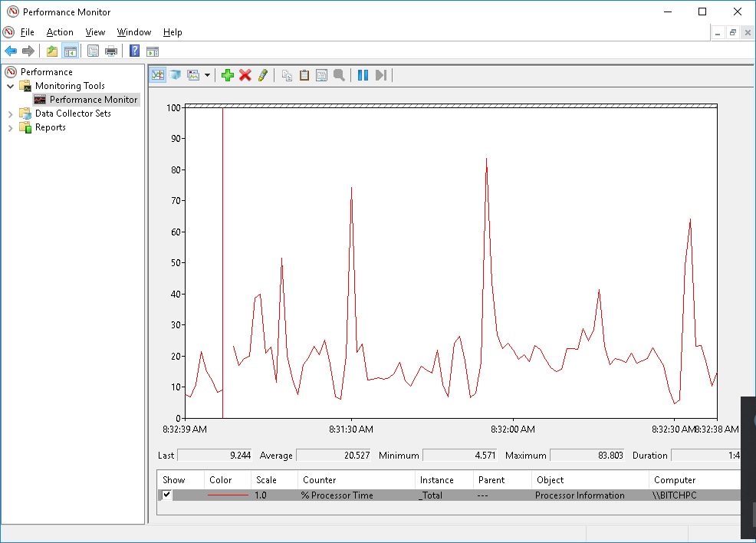Image resolution: width=756 pixels, height=543 pixels.
Task: Expand the Data Collector Sets node
Action: 10,114
